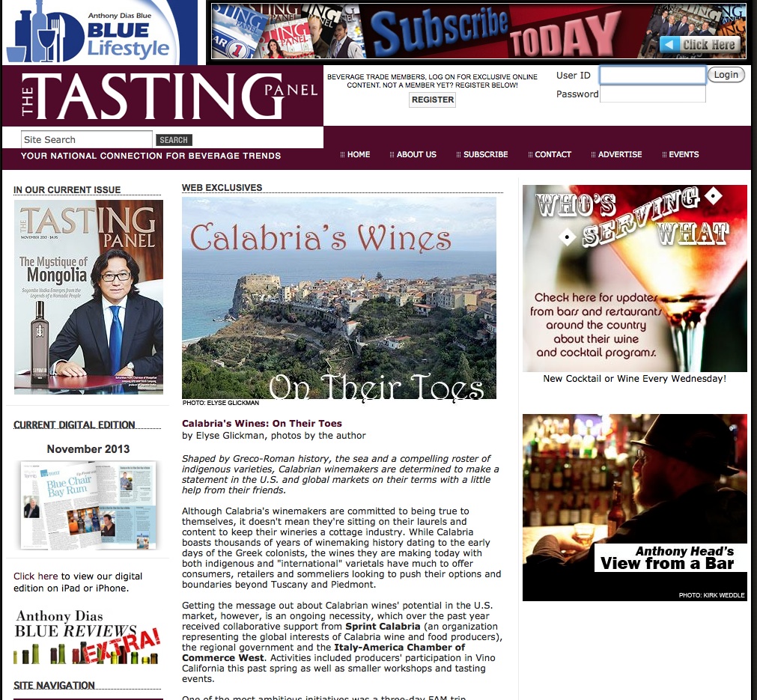Viewport: 757px width, 700px height.
Task: Open the Calabria's Wines feature image
Action: [339, 298]
